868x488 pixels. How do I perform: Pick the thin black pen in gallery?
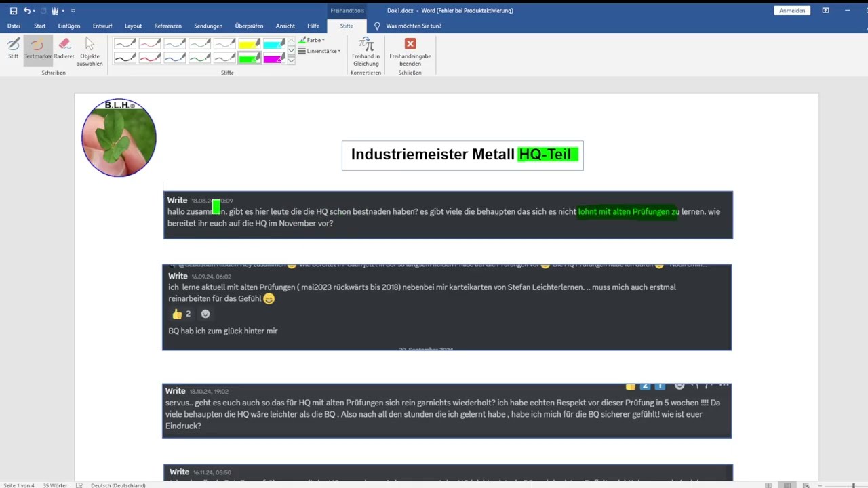125,43
